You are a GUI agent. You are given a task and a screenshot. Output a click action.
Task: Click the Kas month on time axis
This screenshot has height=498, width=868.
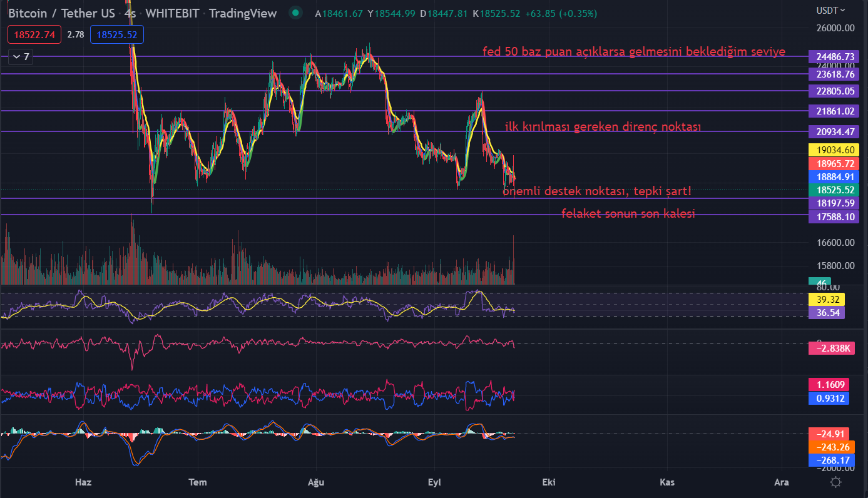pos(667,482)
